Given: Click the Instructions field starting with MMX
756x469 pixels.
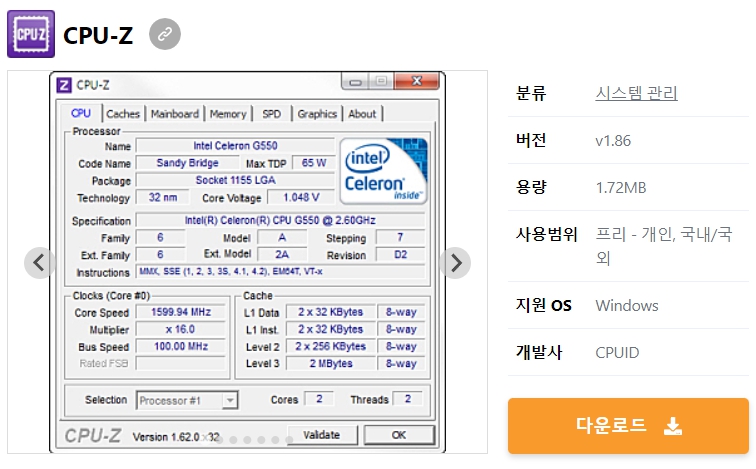Looking at the screenshot, I should coord(280,271).
